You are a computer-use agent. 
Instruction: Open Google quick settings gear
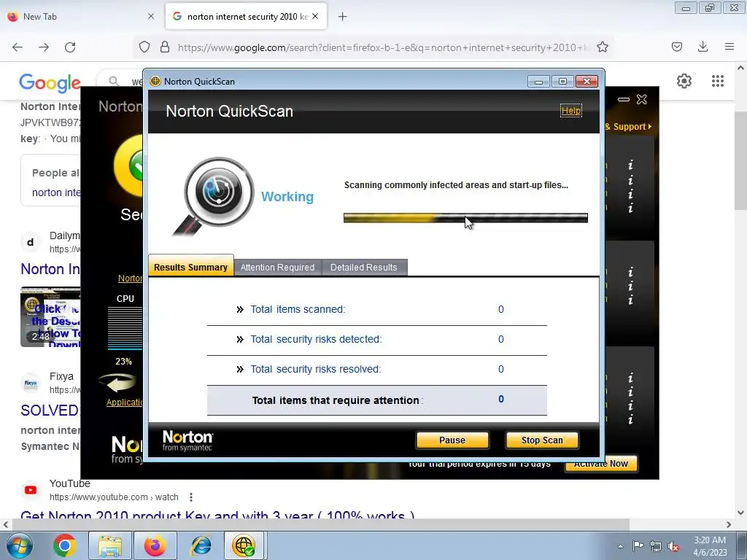684,81
